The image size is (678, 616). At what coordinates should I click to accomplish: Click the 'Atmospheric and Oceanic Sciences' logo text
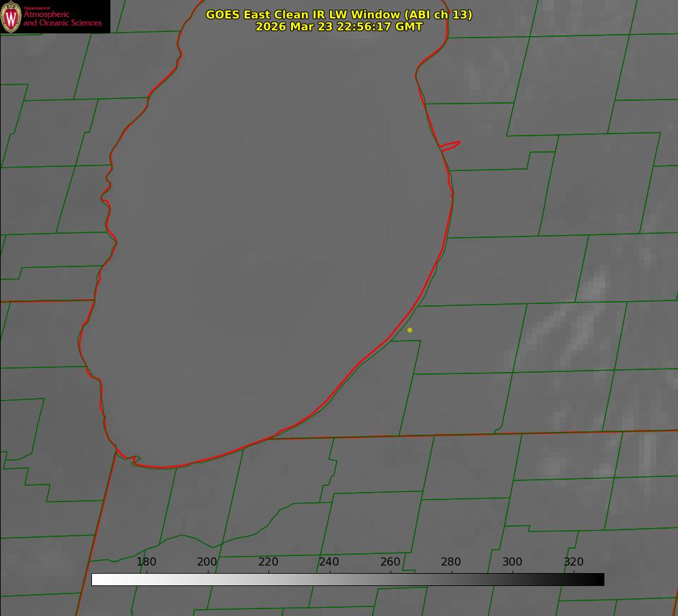(62, 18)
